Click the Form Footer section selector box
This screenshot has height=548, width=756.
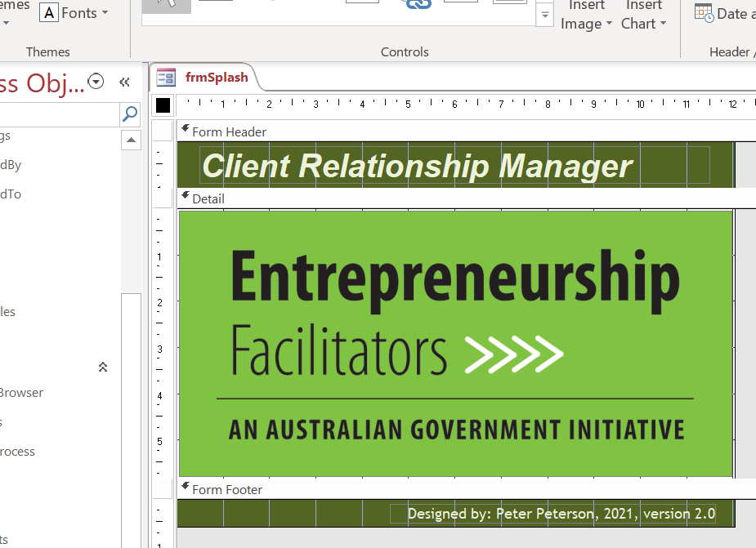point(163,488)
